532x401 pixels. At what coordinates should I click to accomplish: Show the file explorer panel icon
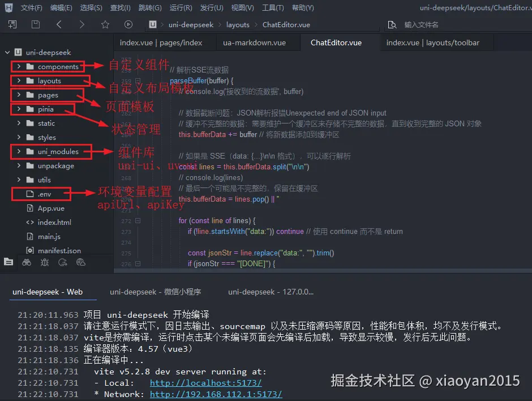pos(8,262)
